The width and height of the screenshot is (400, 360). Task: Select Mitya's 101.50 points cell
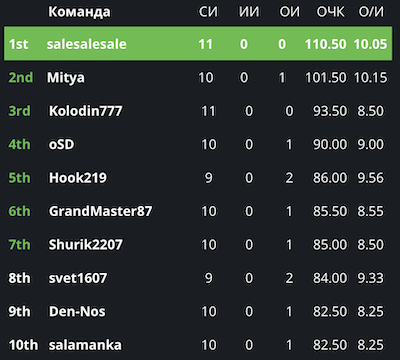pos(326,78)
